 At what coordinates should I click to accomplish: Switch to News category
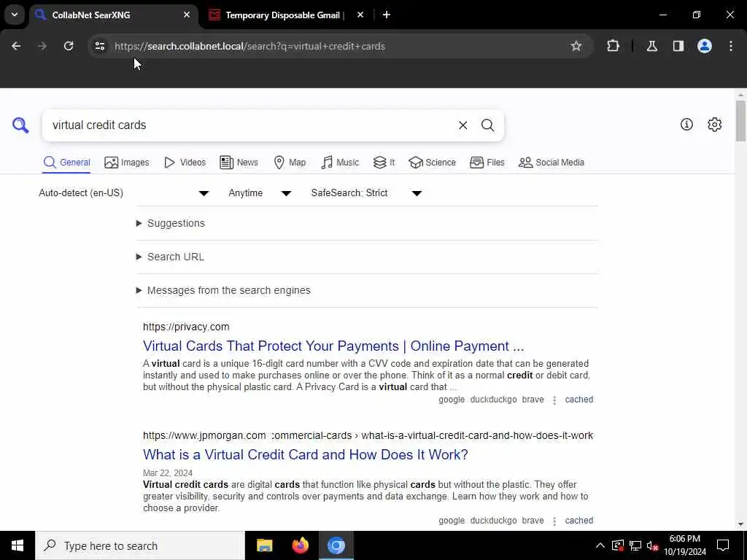[239, 163]
